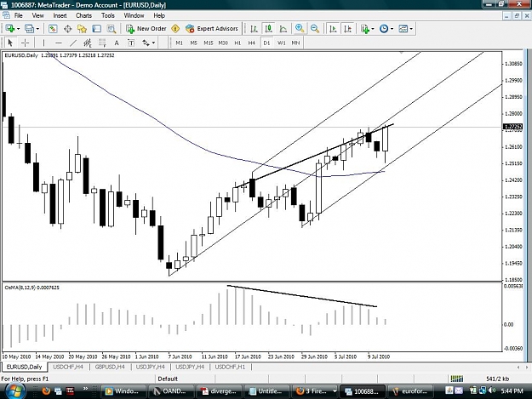Set timeframe to M1
The image size is (532, 399).
click(x=179, y=43)
